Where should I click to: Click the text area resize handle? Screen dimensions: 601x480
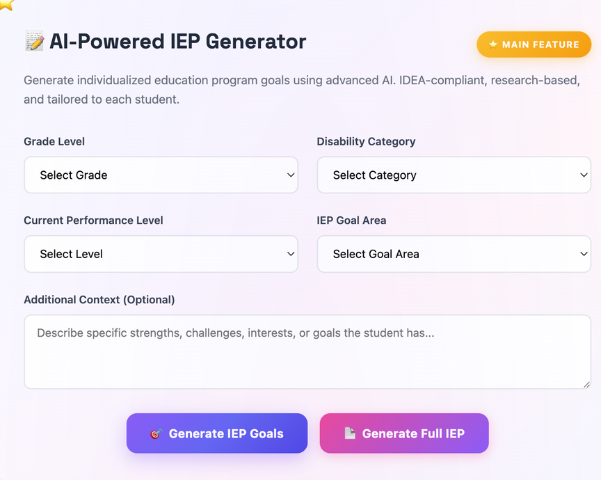585,383
